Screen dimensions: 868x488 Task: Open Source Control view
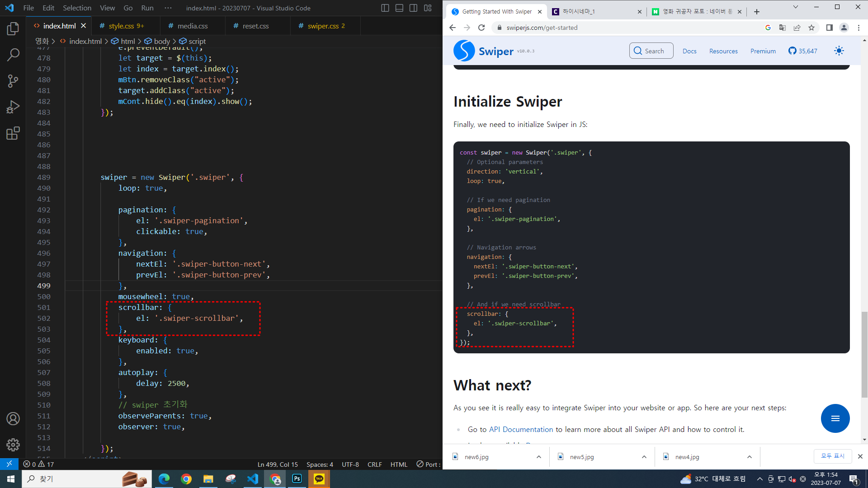(x=13, y=81)
